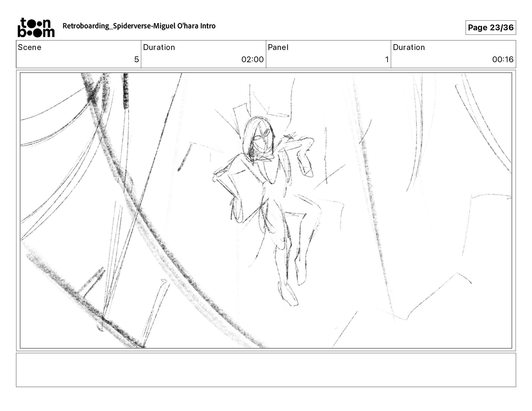Click the empty notes box below the panel

click(x=266, y=370)
